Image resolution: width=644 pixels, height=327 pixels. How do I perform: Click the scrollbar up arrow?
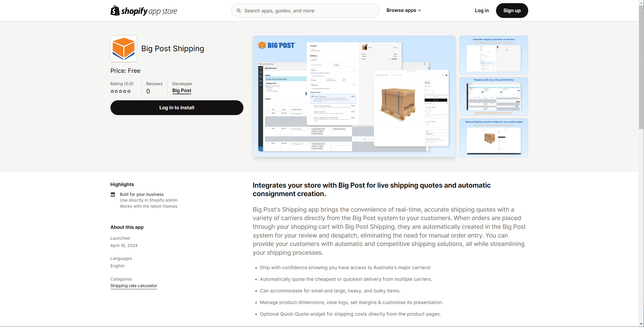pos(641,2)
